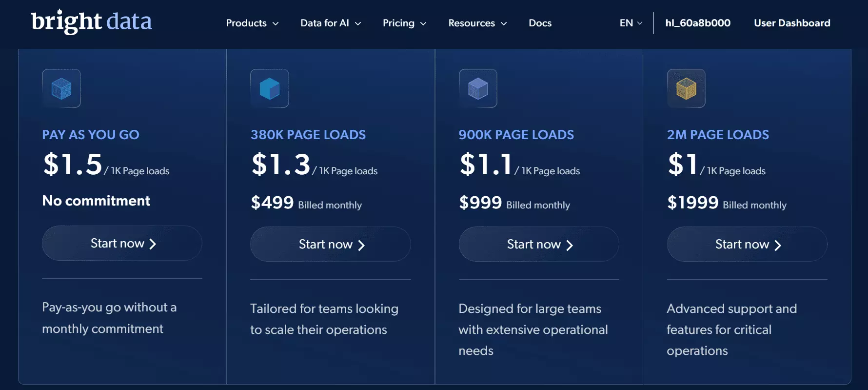The width and height of the screenshot is (868, 390).
Task: Click 'Advanced support and features' description
Action: 731,329
